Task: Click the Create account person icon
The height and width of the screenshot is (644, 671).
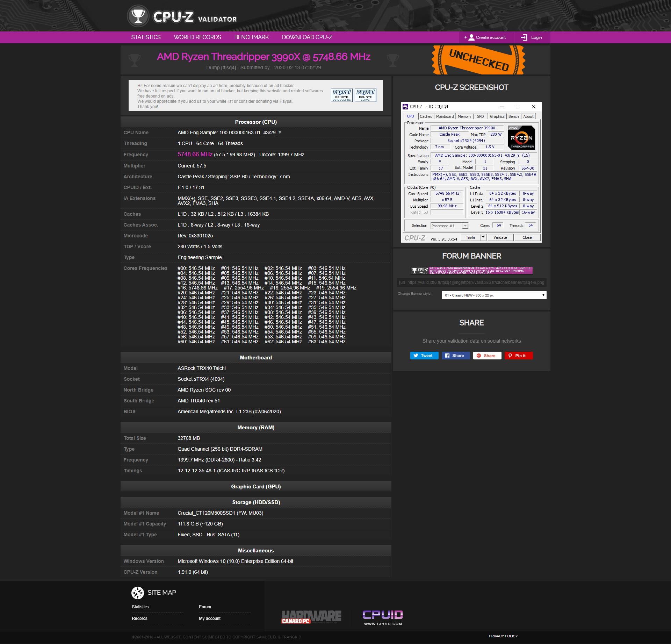Action: point(471,37)
